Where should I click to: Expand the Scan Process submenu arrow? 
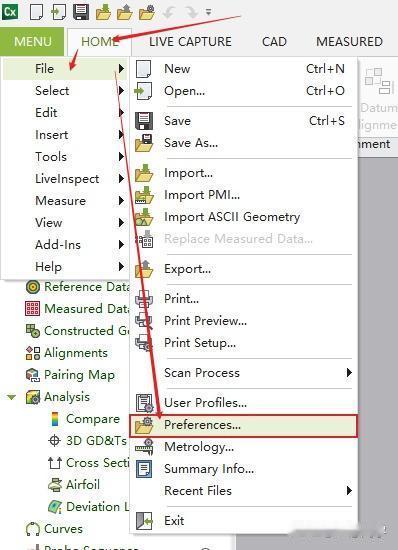pyautogui.click(x=349, y=373)
